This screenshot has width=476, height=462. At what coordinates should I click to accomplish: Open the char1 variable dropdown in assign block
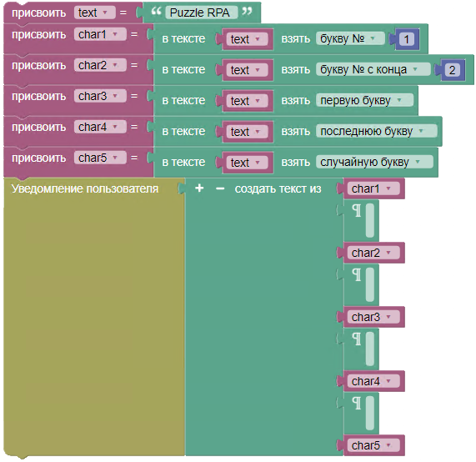(x=100, y=34)
